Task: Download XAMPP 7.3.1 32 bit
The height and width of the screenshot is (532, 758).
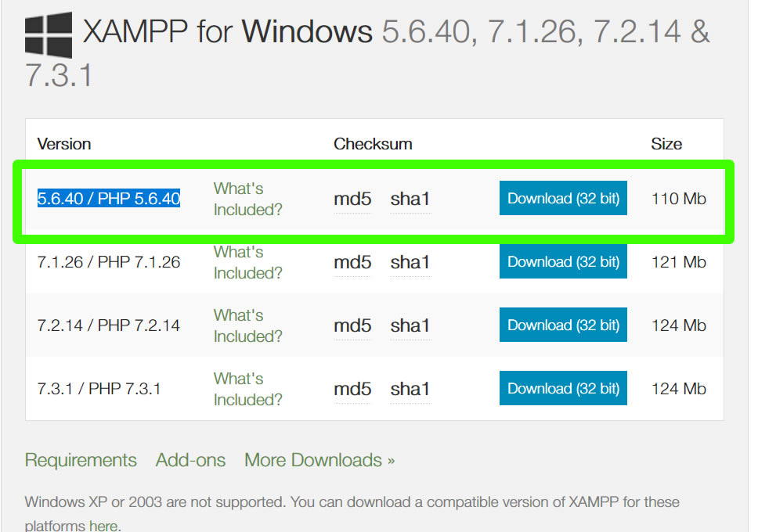Action: pyautogui.click(x=563, y=389)
